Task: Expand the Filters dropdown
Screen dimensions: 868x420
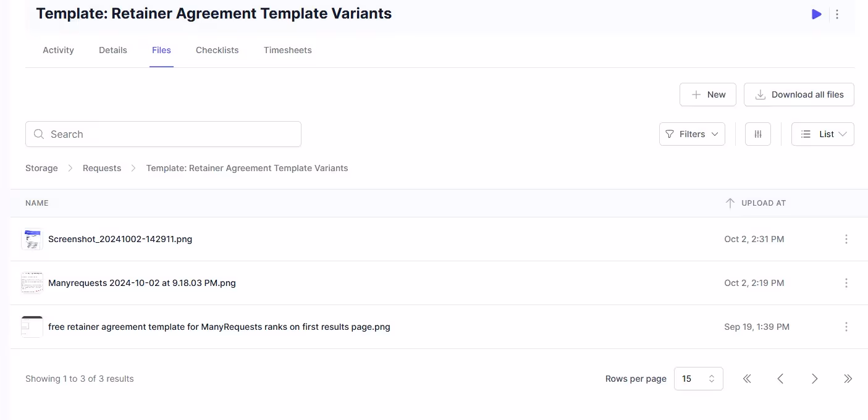Action: click(x=692, y=134)
